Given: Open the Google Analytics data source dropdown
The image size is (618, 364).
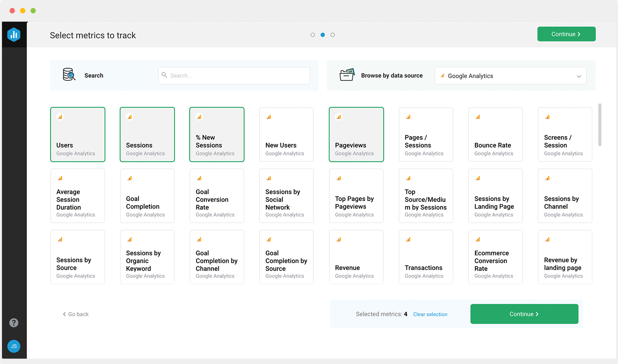Looking at the screenshot, I should pos(511,76).
